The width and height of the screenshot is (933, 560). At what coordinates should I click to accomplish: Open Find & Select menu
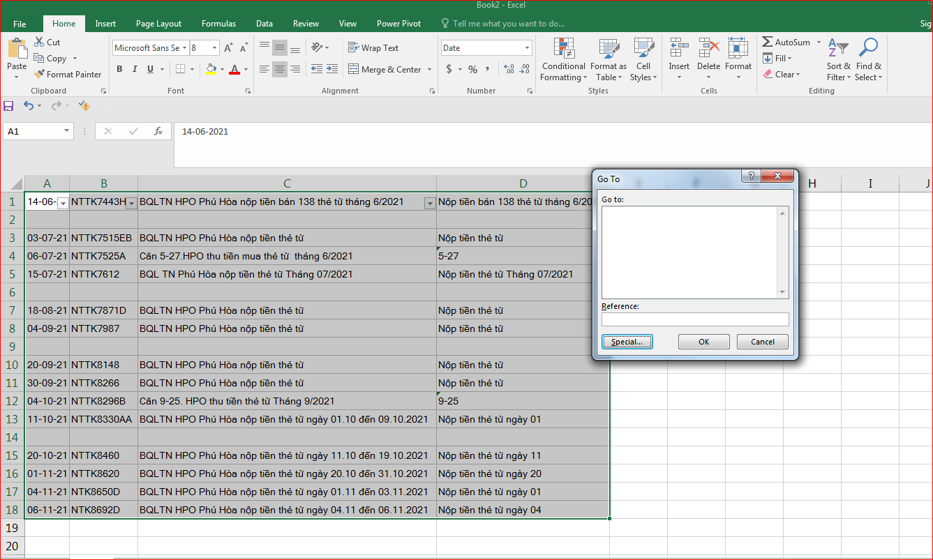(868, 60)
